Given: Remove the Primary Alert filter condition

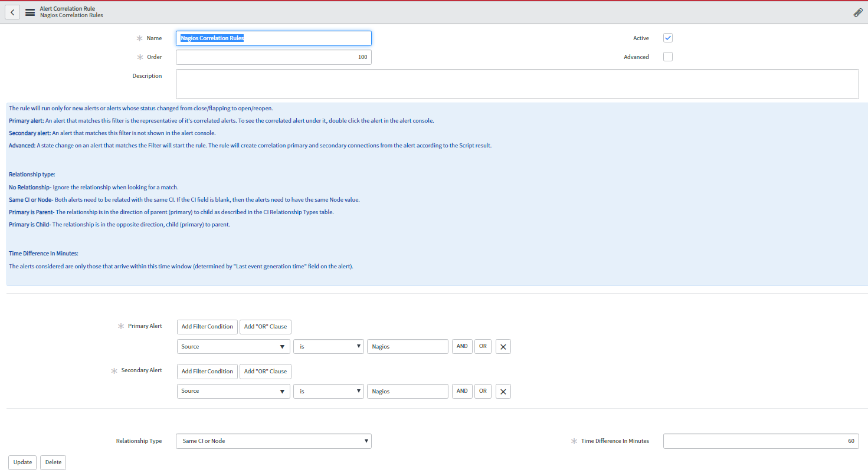Looking at the screenshot, I should 503,347.
